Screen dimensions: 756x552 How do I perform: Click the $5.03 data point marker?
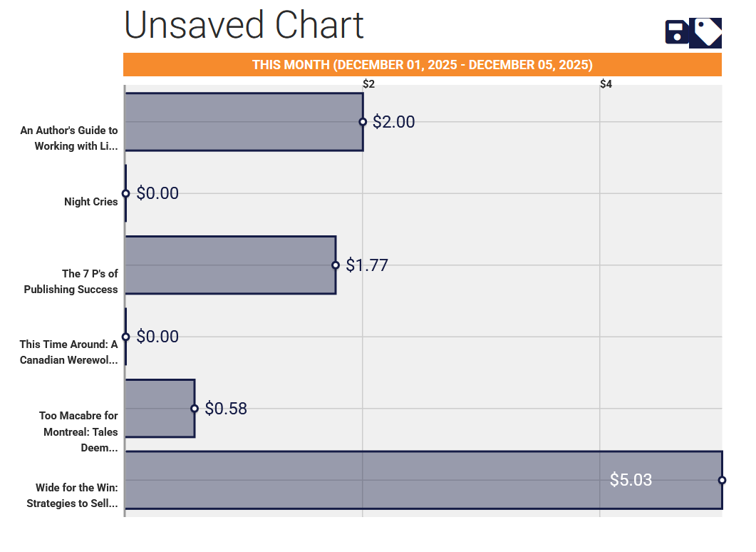[723, 480]
